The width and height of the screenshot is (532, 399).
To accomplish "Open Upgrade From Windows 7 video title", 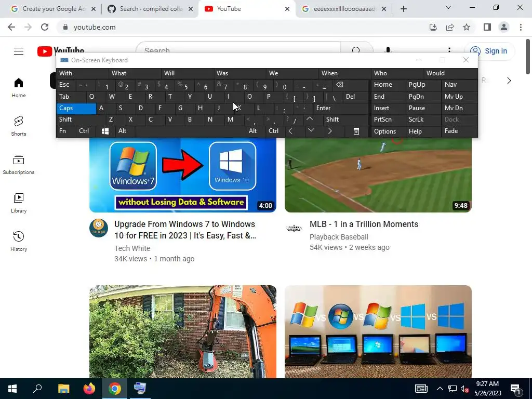I will [185, 230].
